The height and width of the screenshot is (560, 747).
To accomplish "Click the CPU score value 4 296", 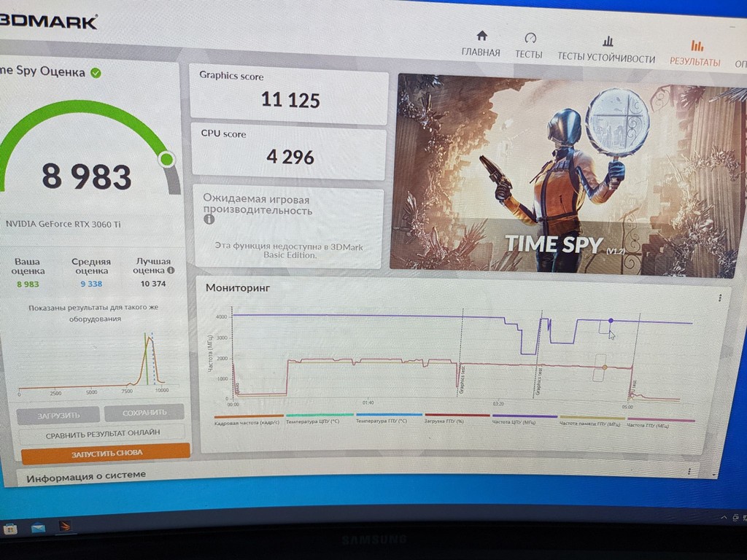I will (290, 157).
